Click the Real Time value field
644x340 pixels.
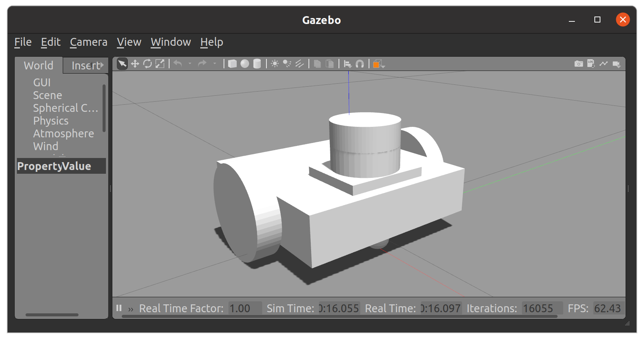pyautogui.click(x=441, y=308)
